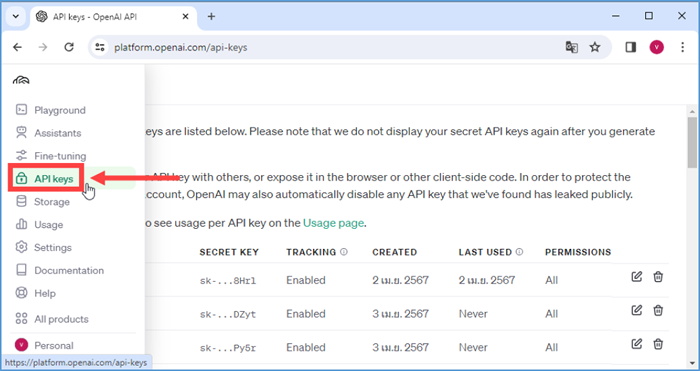Expand the tab search dropdown arrow

pyautogui.click(x=16, y=17)
